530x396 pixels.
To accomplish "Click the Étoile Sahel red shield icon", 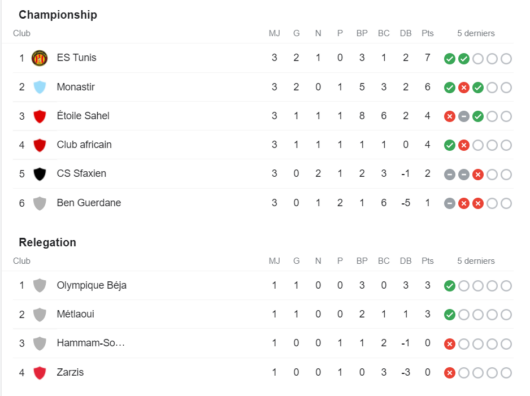I will (40, 116).
